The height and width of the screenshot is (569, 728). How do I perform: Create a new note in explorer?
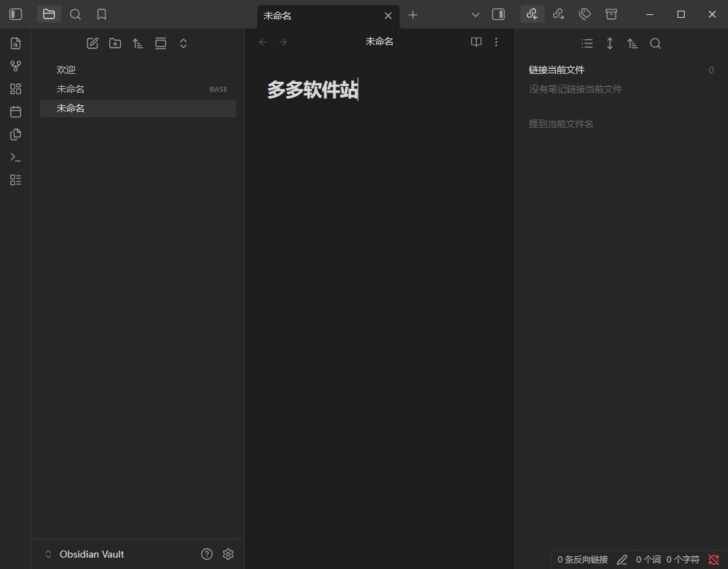tap(92, 43)
